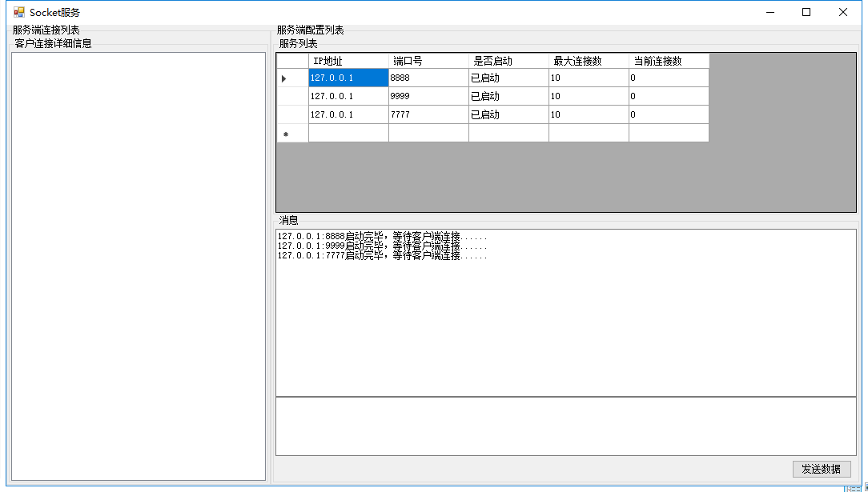868x492 pixels.
Task: Click 已启动 cell in the 8888 row
Action: [x=508, y=78]
